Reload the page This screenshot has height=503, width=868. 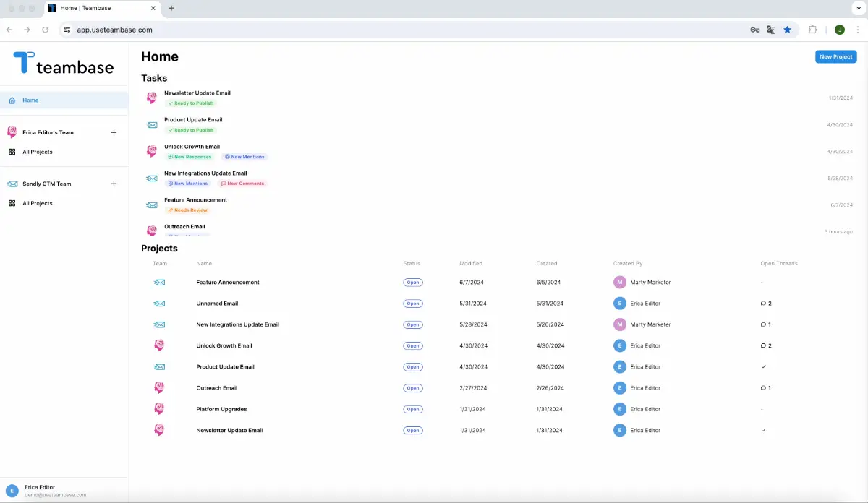(x=46, y=30)
